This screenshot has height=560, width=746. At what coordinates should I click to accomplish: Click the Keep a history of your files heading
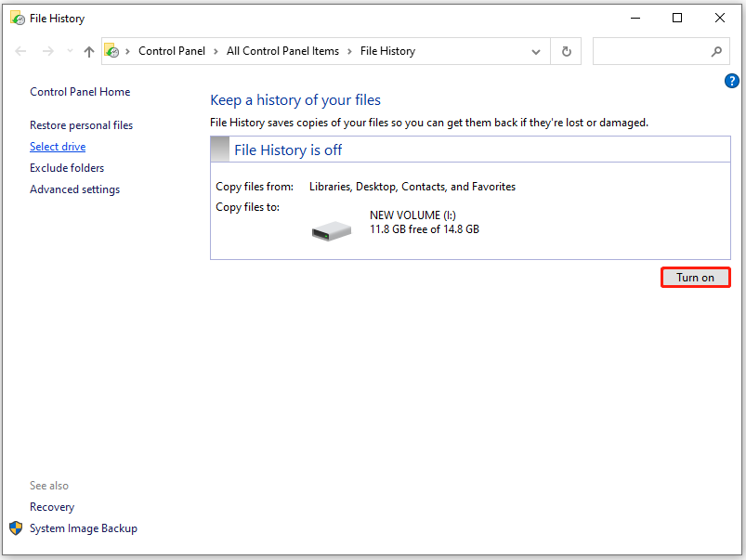[x=295, y=100]
